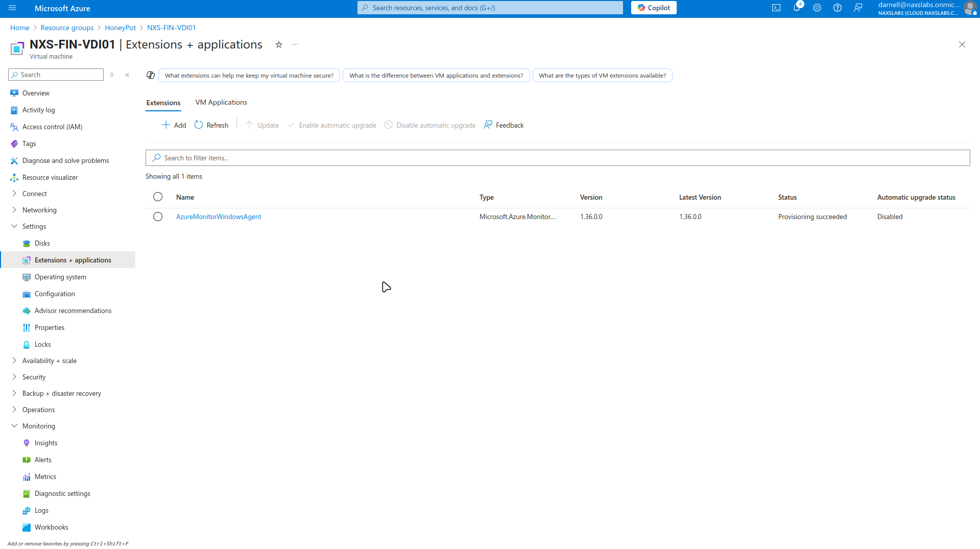Refresh the extensions list
Viewport: 980px width, 549px height.
[x=211, y=126]
